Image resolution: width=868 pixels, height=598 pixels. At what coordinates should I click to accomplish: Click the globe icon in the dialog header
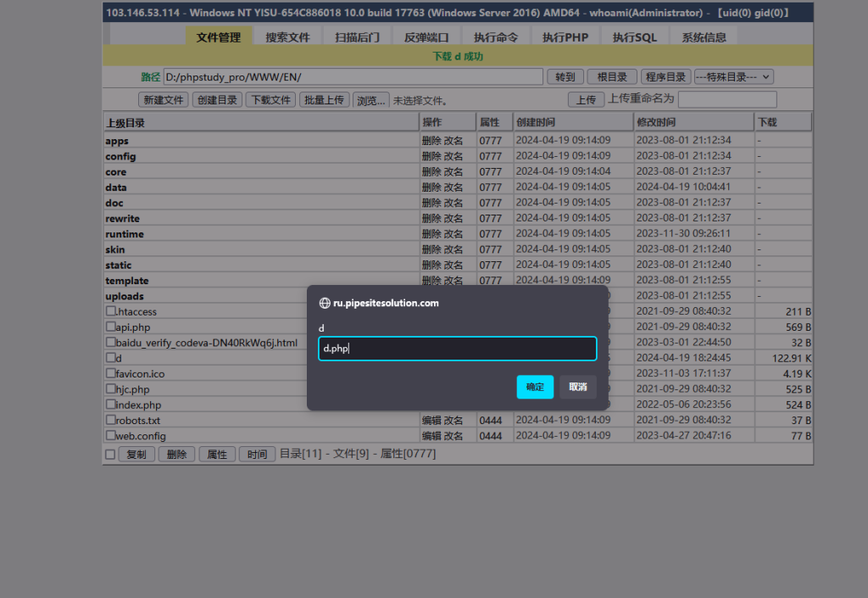[x=324, y=303]
